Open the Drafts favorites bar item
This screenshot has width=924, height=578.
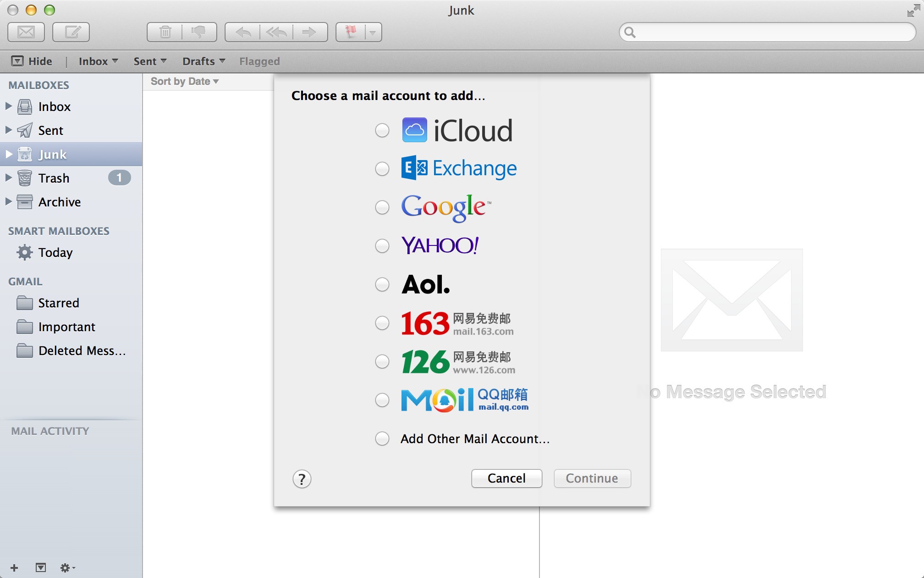(x=203, y=61)
